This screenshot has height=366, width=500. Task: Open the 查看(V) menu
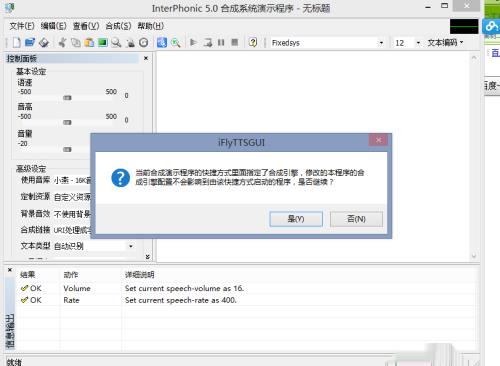[x=86, y=26]
